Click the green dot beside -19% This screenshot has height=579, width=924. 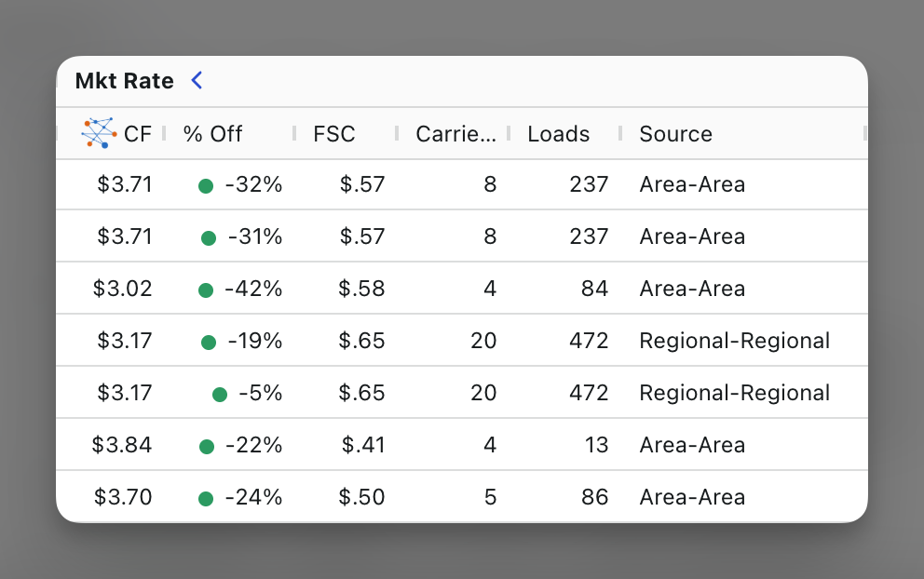tap(209, 343)
